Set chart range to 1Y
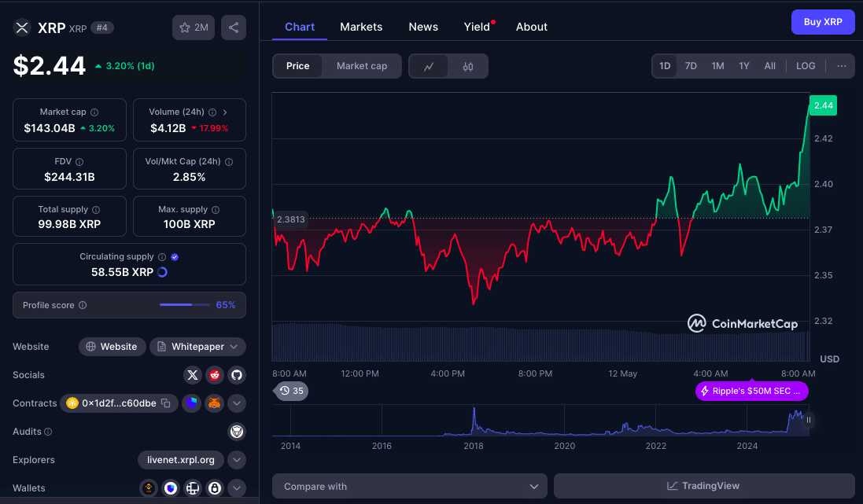 pyautogui.click(x=744, y=66)
